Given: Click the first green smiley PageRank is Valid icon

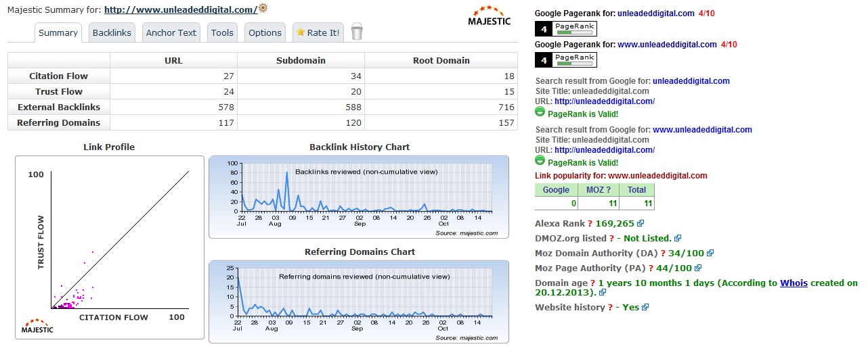Looking at the screenshot, I should click(540, 112).
